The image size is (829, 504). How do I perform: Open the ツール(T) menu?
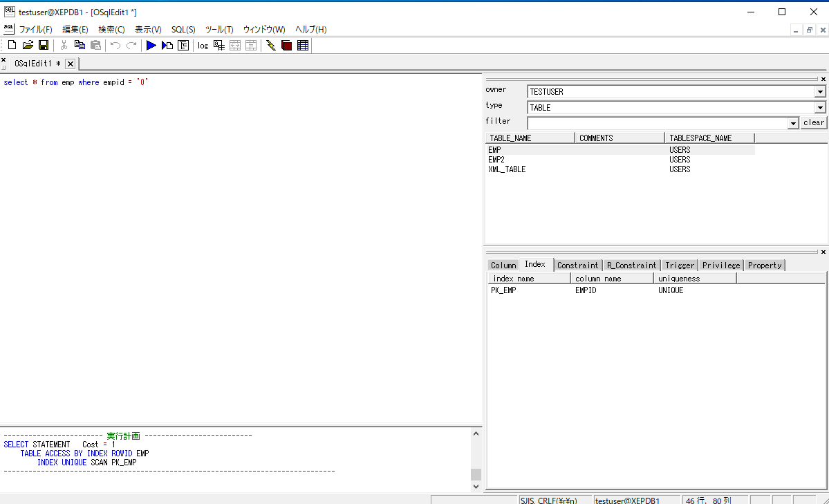click(219, 30)
